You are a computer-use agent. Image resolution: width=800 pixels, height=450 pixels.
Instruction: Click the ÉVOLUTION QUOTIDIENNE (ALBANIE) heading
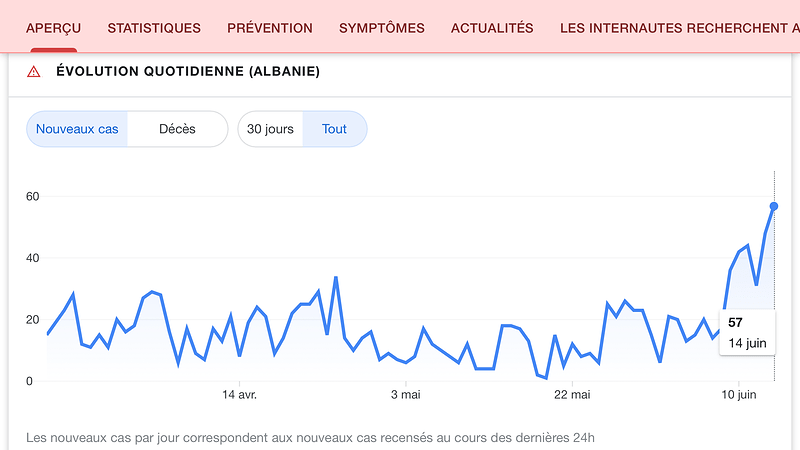click(x=188, y=72)
